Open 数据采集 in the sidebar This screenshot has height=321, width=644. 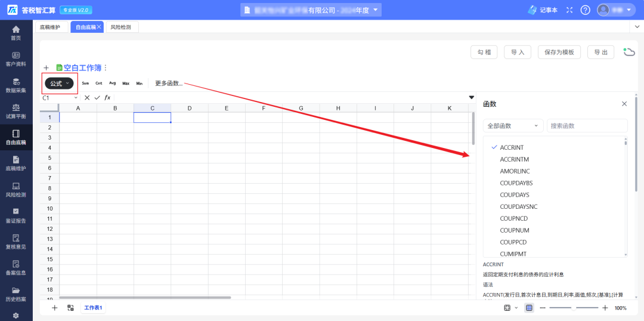(16, 85)
